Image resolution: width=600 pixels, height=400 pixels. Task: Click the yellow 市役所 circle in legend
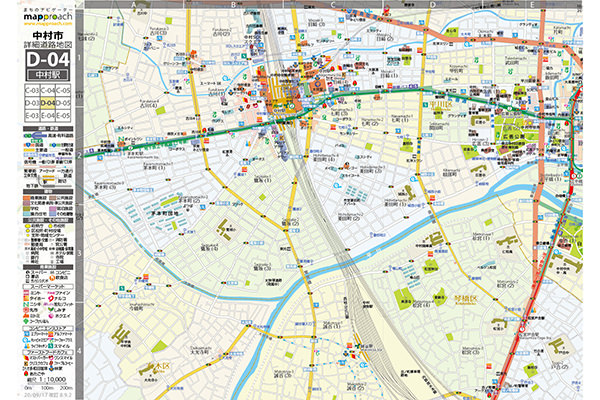pyautogui.click(x=51, y=226)
